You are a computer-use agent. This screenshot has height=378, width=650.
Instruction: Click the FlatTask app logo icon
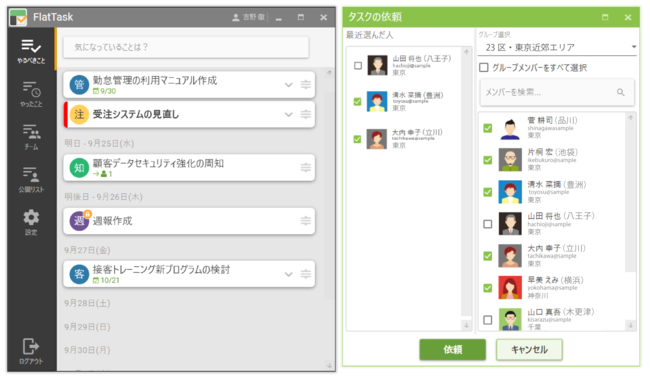point(18,17)
